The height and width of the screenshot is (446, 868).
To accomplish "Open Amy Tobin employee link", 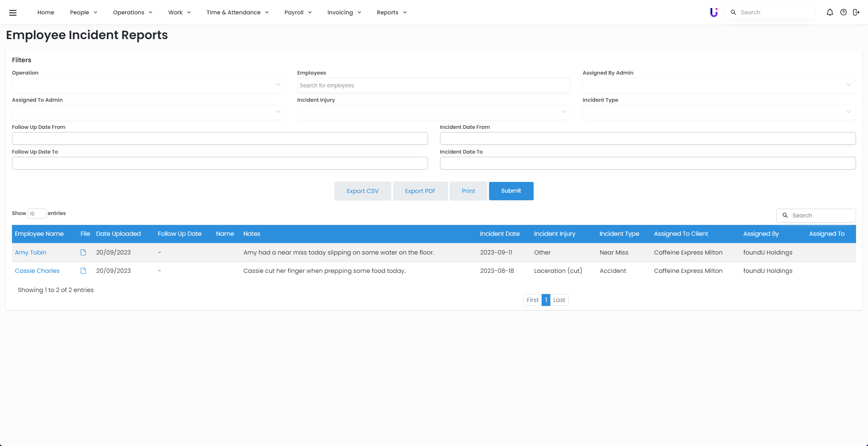I will 31,252.
